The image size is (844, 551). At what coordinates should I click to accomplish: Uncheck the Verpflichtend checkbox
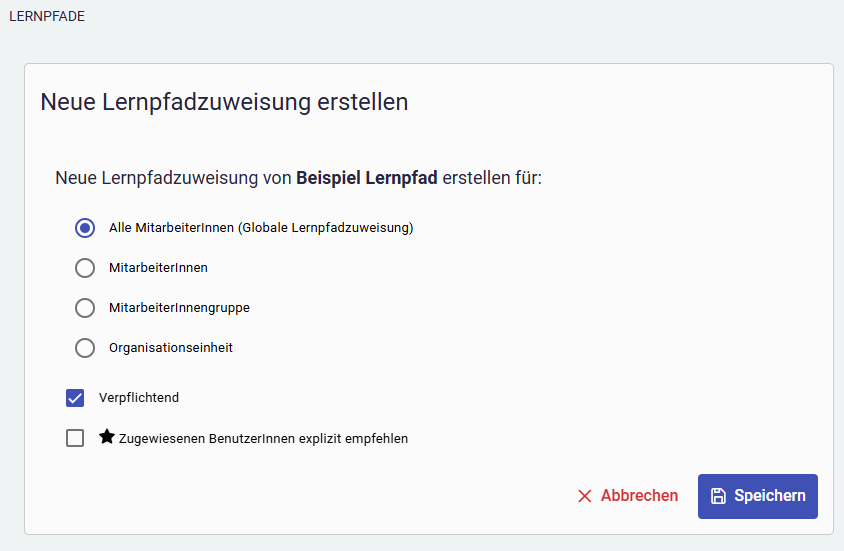pos(75,398)
